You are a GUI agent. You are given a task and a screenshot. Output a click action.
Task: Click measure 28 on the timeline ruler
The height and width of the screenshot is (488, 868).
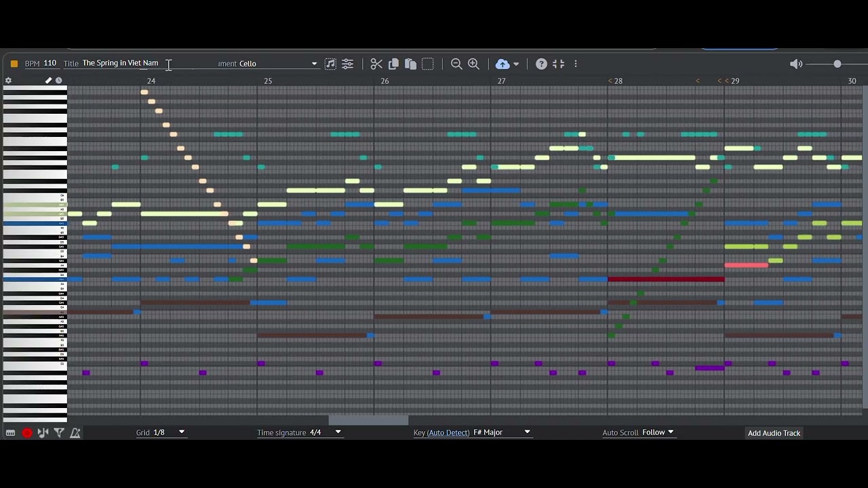point(618,81)
